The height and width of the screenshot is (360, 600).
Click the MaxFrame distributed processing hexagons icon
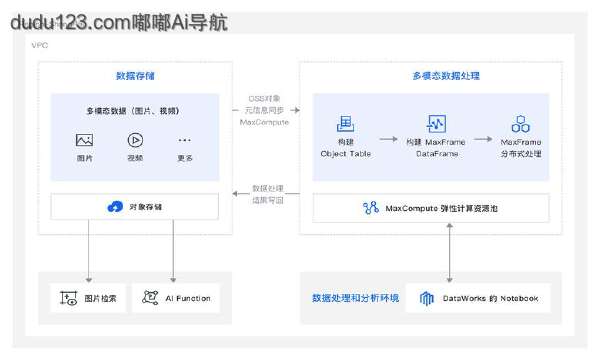(520, 124)
